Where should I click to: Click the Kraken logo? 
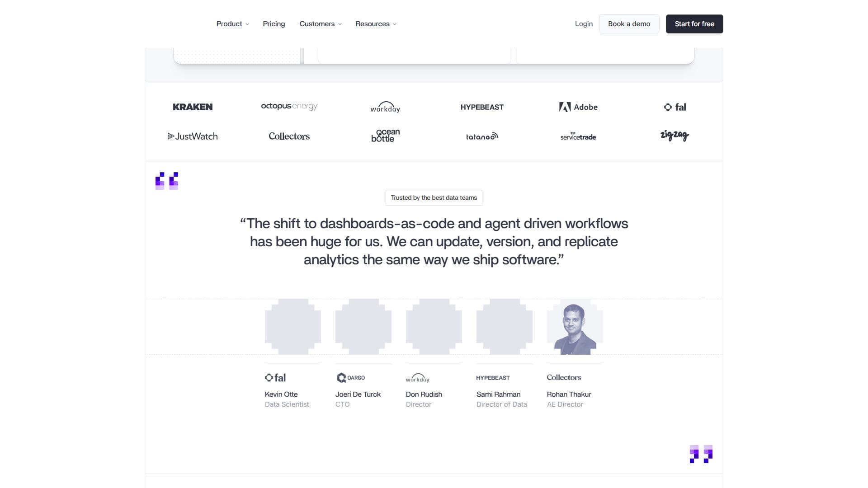click(x=193, y=107)
